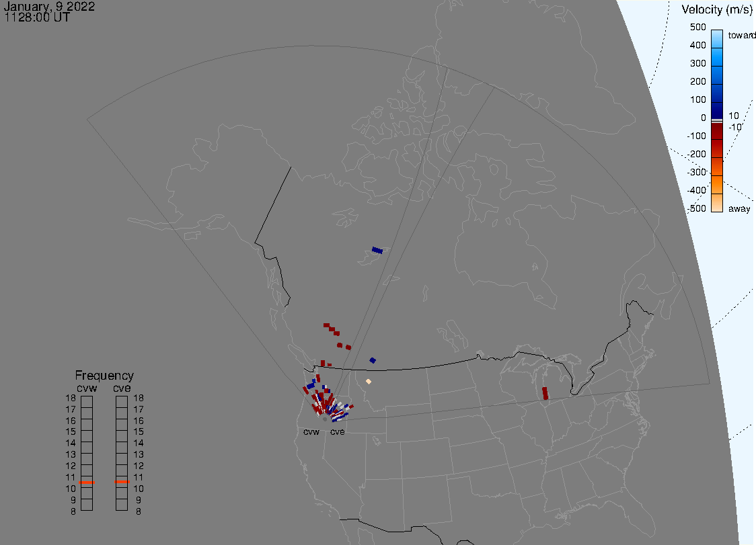Select the dark navy 0–100 velocity swatch

click(717, 111)
